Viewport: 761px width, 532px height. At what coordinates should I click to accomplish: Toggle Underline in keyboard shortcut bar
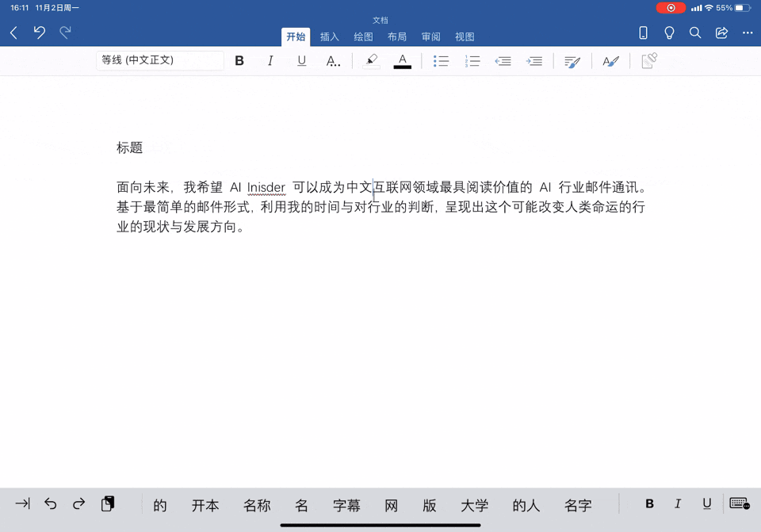tap(707, 503)
